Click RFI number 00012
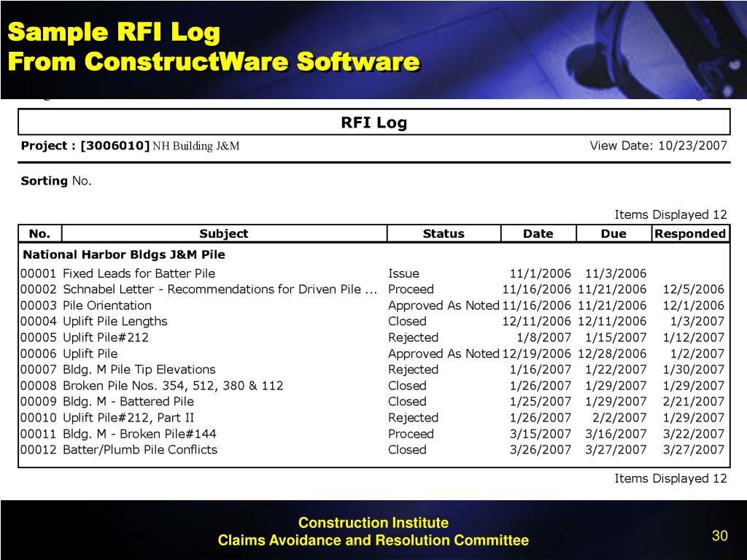Image resolution: width=747 pixels, height=560 pixels. [x=38, y=449]
